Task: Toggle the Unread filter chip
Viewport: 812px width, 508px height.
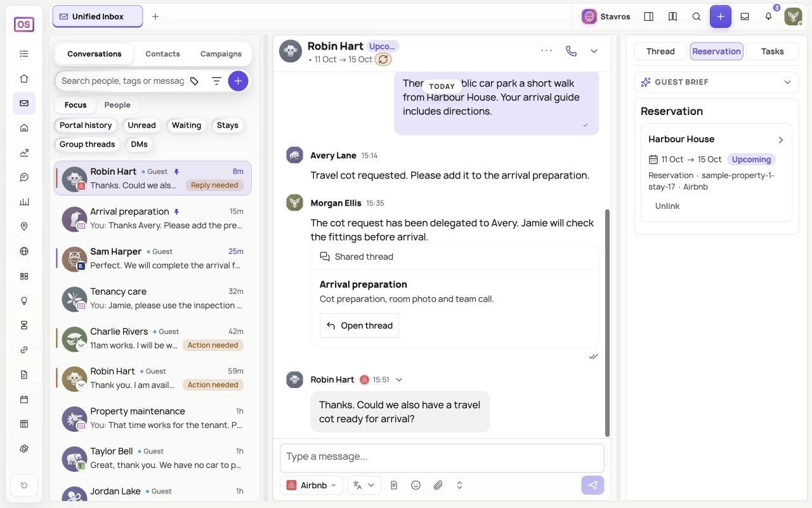Action: [141, 125]
